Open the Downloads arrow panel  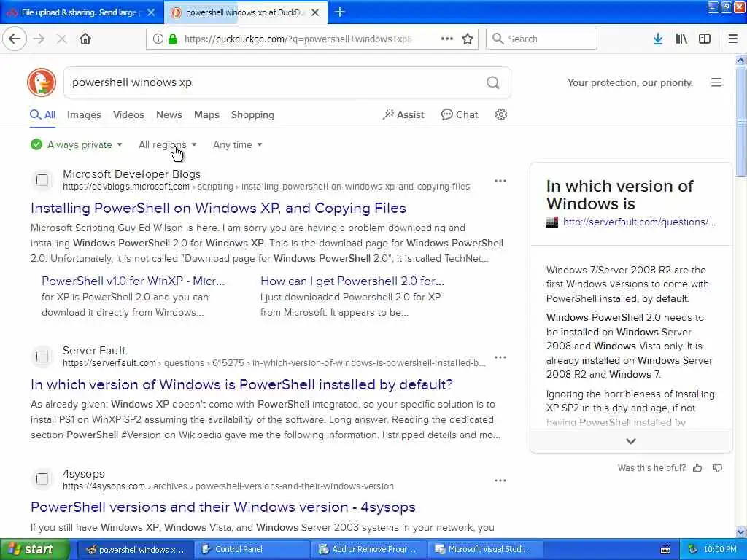coord(658,39)
